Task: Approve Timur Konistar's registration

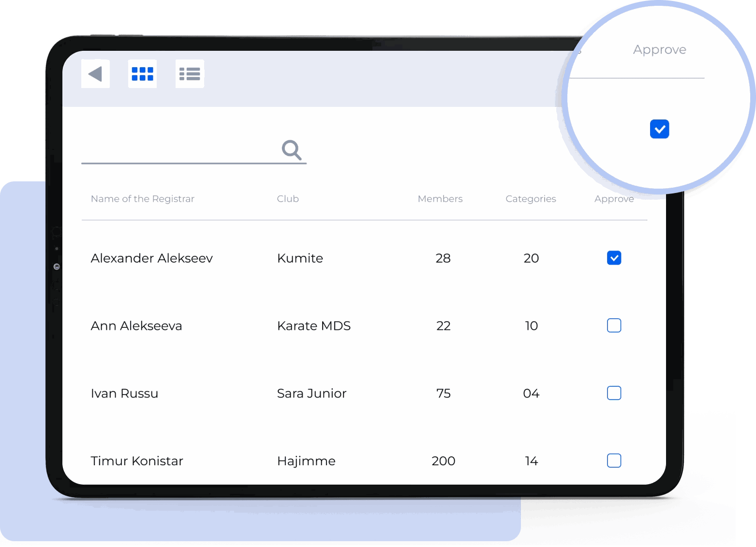Action: tap(614, 460)
